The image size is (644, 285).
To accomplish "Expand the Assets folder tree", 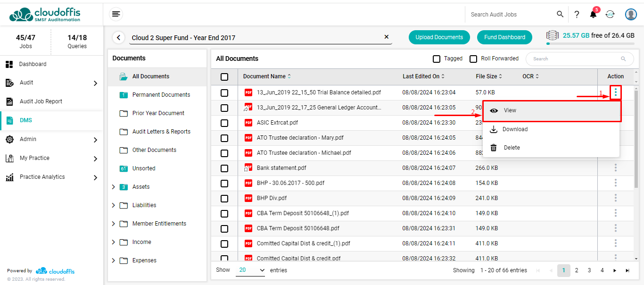I will pos(113,187).
